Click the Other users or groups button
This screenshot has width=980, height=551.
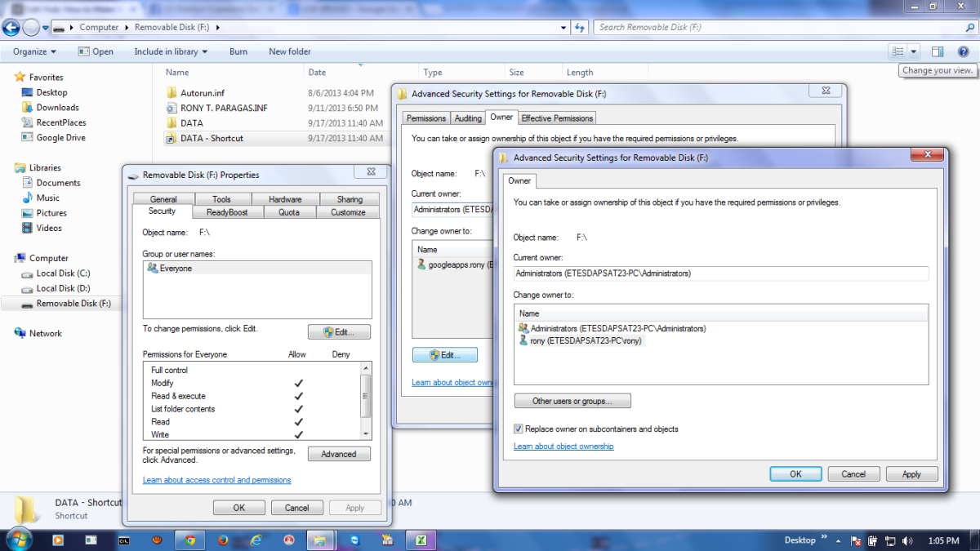click(572, 400)
